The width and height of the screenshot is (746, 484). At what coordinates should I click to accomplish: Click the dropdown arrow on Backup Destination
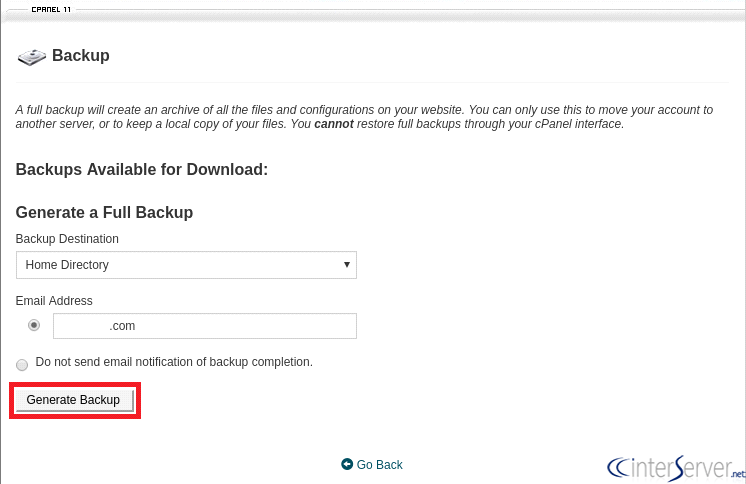click(346, 265)
